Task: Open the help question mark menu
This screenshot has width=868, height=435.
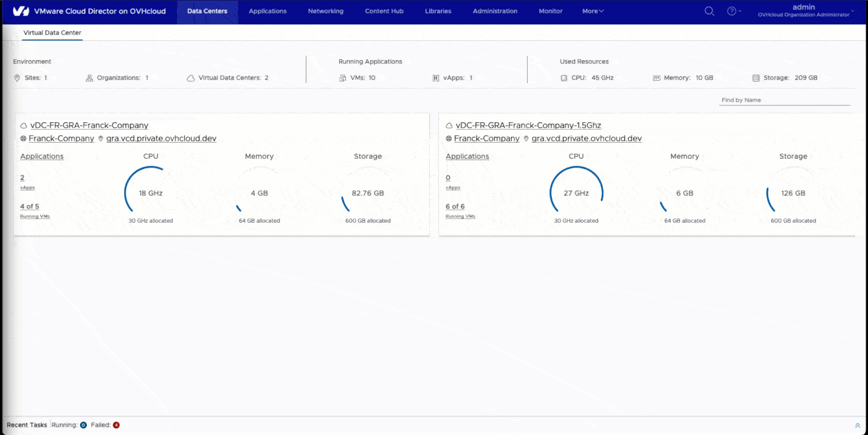Action: point(732,11)
